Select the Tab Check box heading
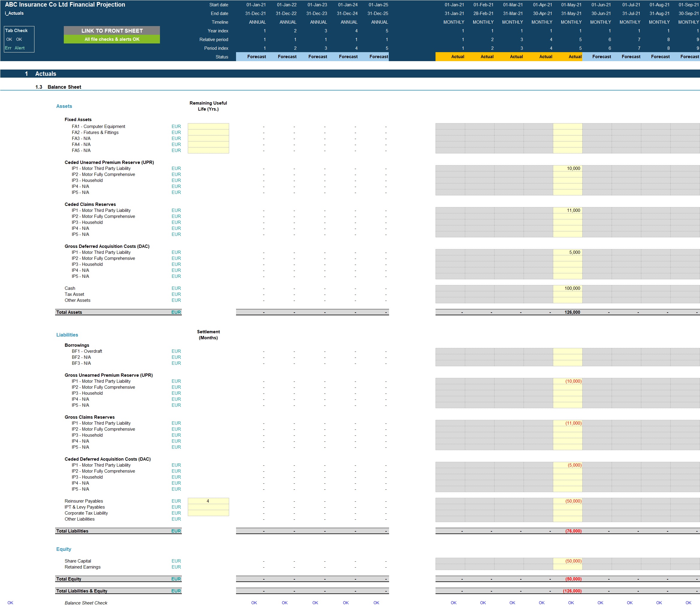Image resolution: width=700 pixels, height=606 pixels. click(x=16, y=31)
